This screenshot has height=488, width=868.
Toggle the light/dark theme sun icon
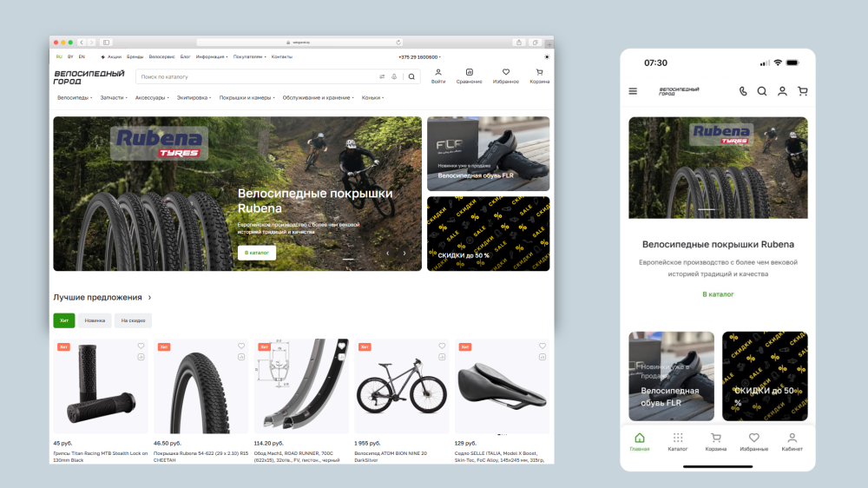pos(547,57)
